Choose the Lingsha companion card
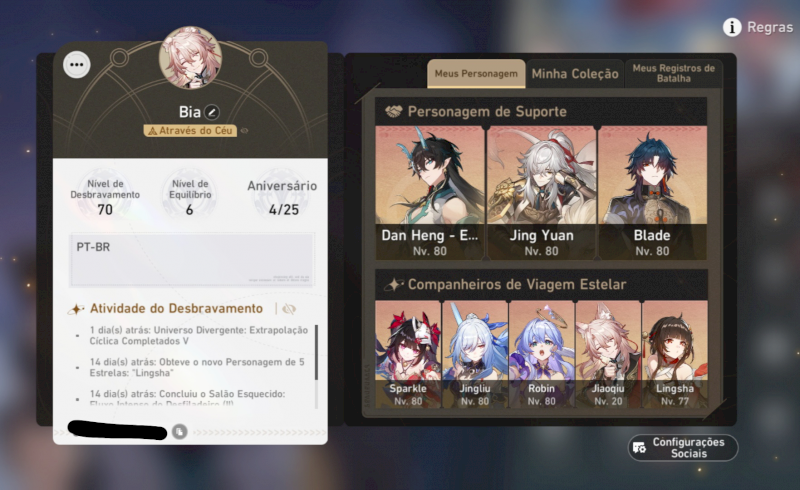The width and height of the screenshot is (800, 490). (x=674, y=354)
